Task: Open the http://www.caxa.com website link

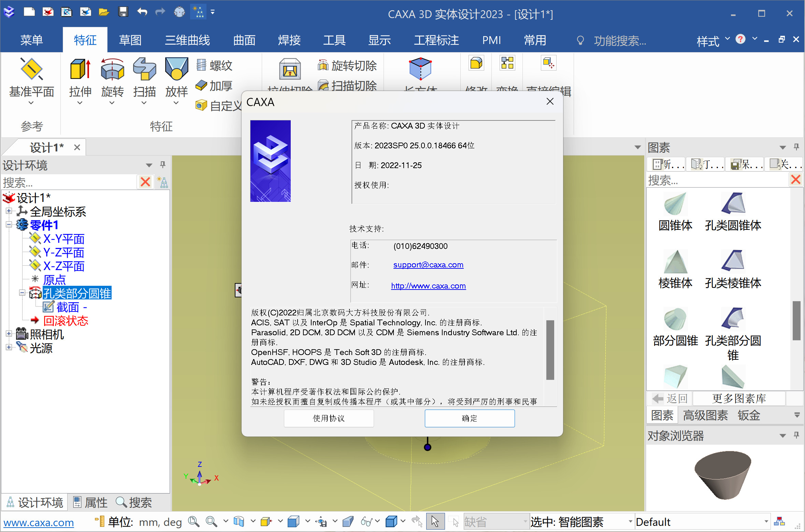Action: [428, 286]
